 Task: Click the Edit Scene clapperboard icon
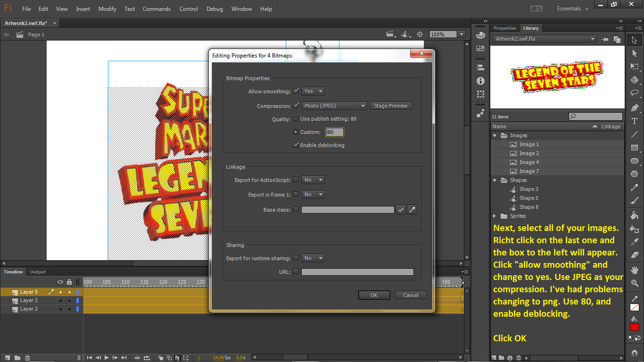(390, 34)
